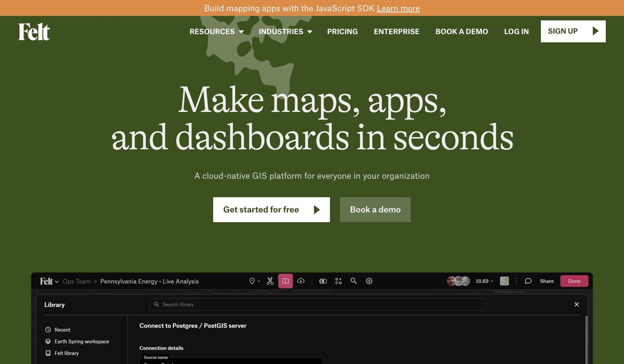Screen dimensions: 624x364
Task: Click the grid components toolbar icon
Action: (x=338, y=281)
